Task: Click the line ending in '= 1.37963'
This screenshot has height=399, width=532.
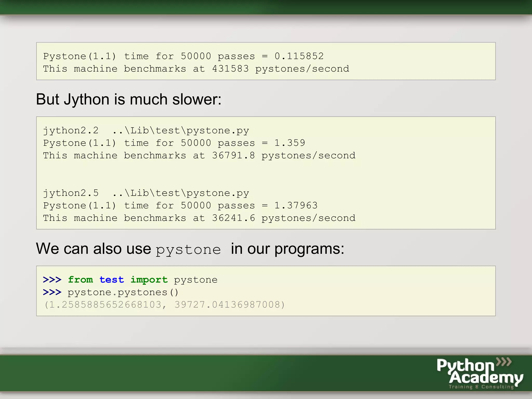Action: [180, 205]
